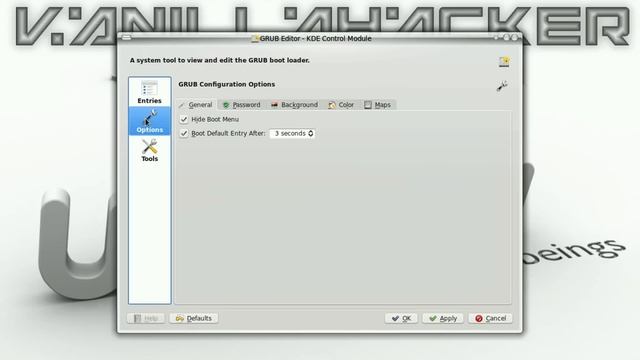This screenshot has width=640, height=360.
Task: Close the GRUB Editor window
Action: pyautogui.click(x=515, y=38)
